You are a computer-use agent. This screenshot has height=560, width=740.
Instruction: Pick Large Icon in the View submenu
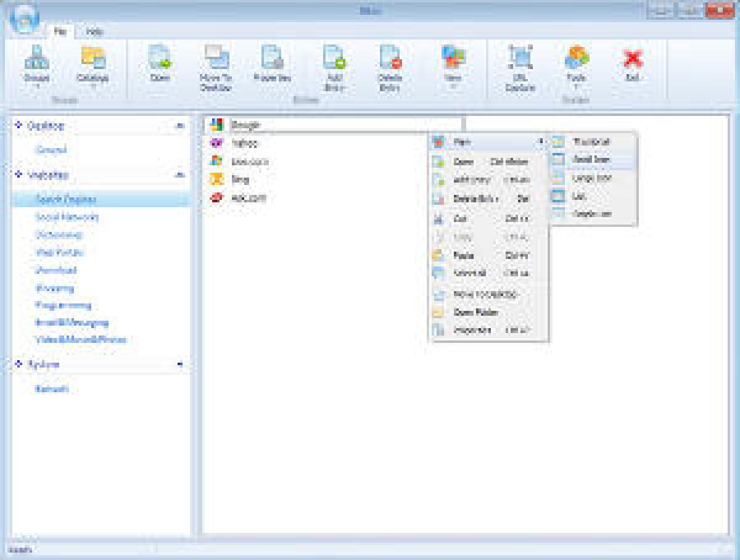click(x=592, y=178)
